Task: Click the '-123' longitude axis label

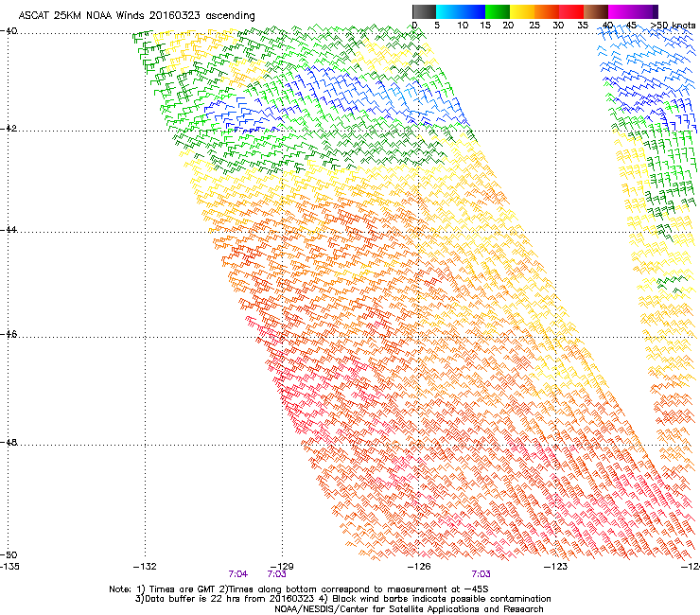Action: (556, 567)
